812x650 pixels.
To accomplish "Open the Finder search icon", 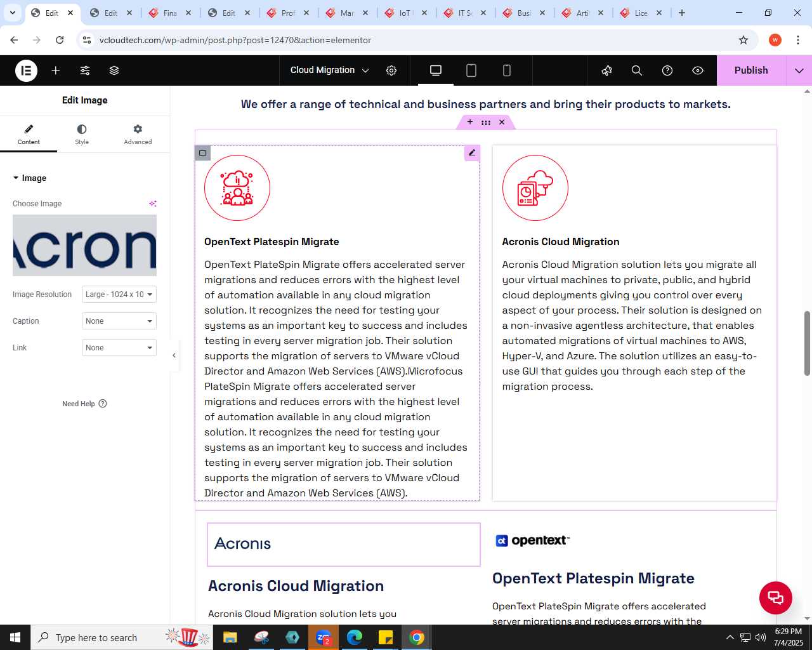I will (x=637, y=70).
